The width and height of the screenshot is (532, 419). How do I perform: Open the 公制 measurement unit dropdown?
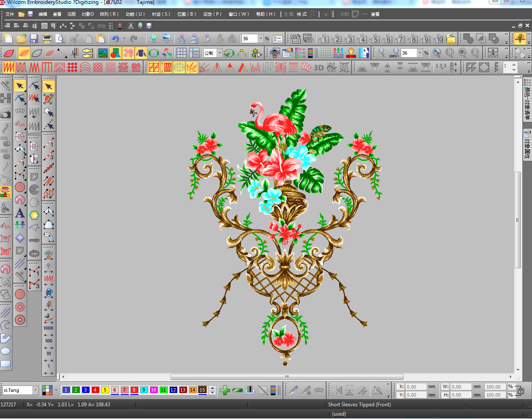(219, 53)
